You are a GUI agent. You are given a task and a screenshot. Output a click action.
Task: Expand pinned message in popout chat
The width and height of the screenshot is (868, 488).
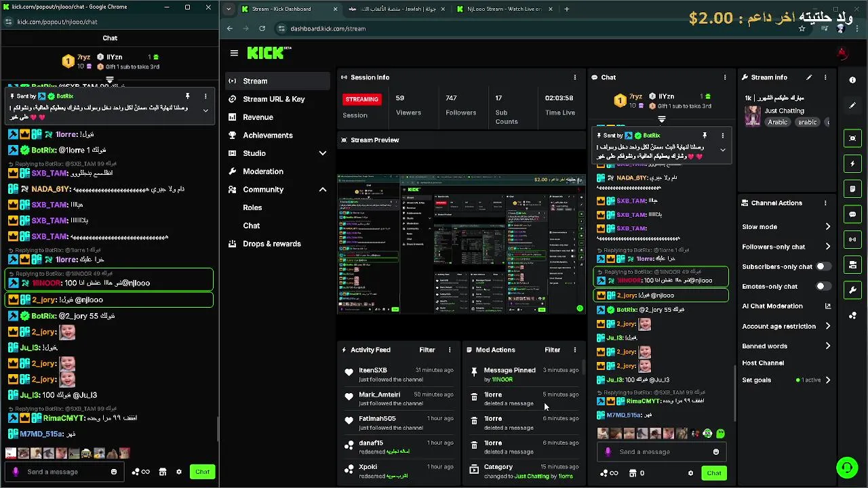206,110
